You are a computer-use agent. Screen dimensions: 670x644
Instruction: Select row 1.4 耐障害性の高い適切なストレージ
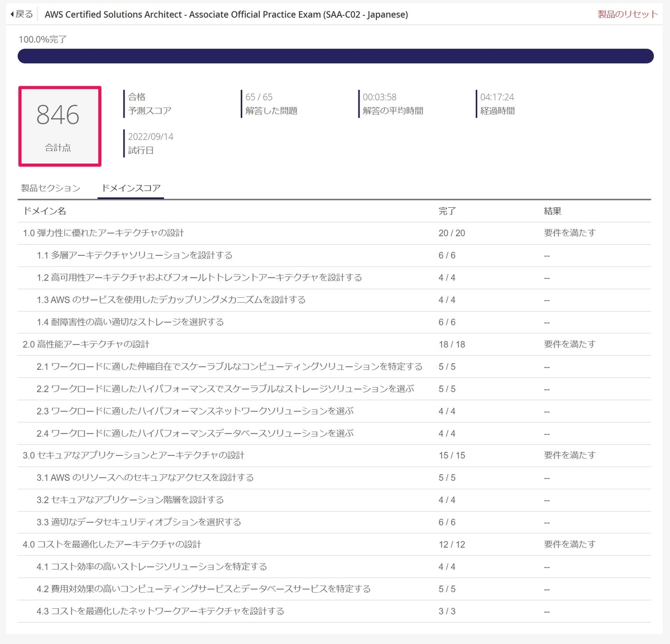334,322
